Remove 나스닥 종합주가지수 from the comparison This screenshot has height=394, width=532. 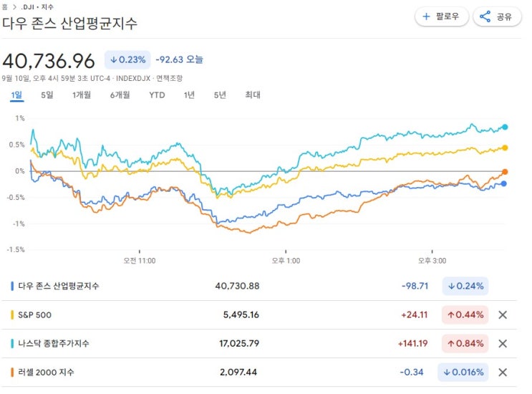coord(502,343)
